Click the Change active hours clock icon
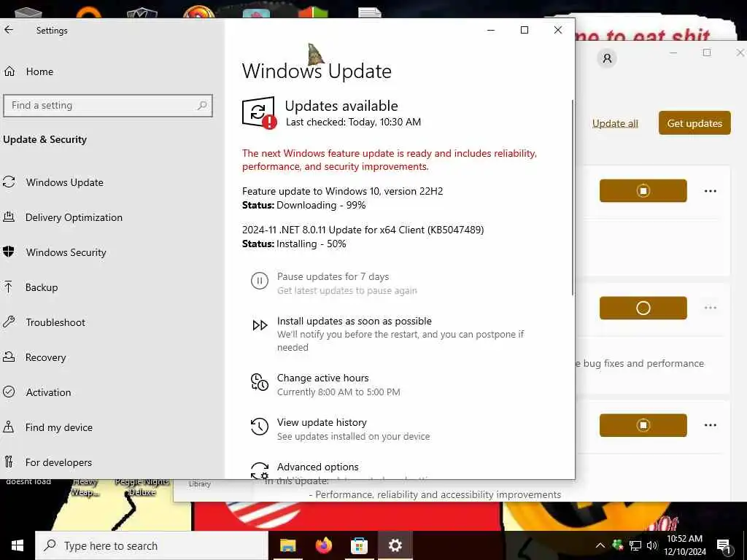The image size is (747, 560). 260,382
